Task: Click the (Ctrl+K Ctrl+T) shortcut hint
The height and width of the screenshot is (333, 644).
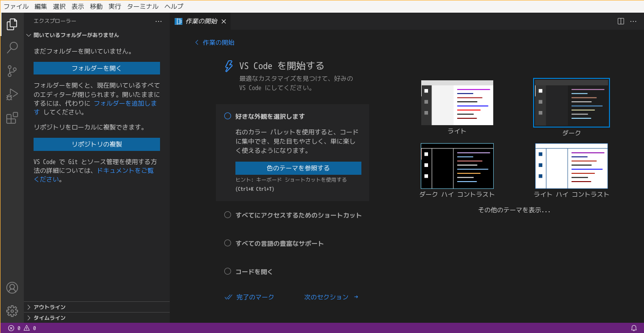Action: click(x=255, y=189)
